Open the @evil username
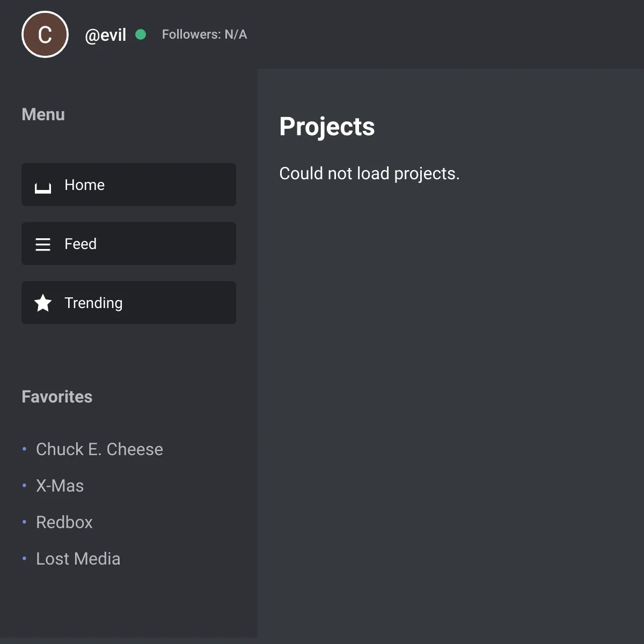 click(106, 35)
